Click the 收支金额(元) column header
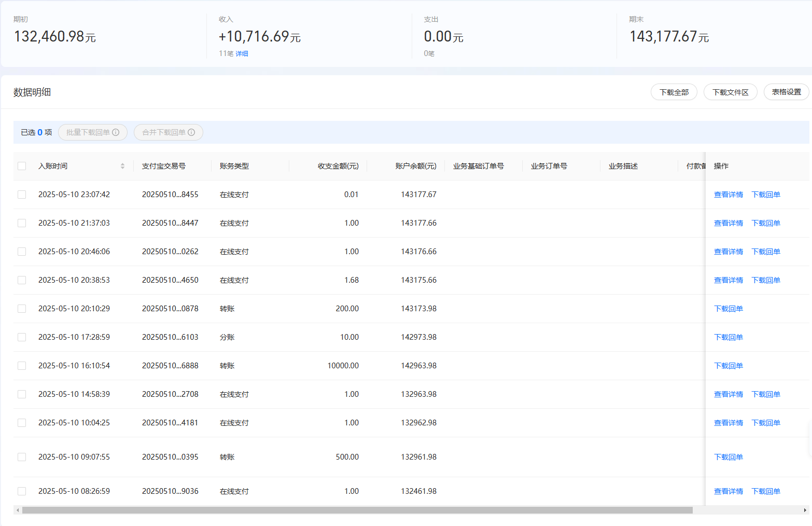This screenshot has width=812, height=526. 338,166
